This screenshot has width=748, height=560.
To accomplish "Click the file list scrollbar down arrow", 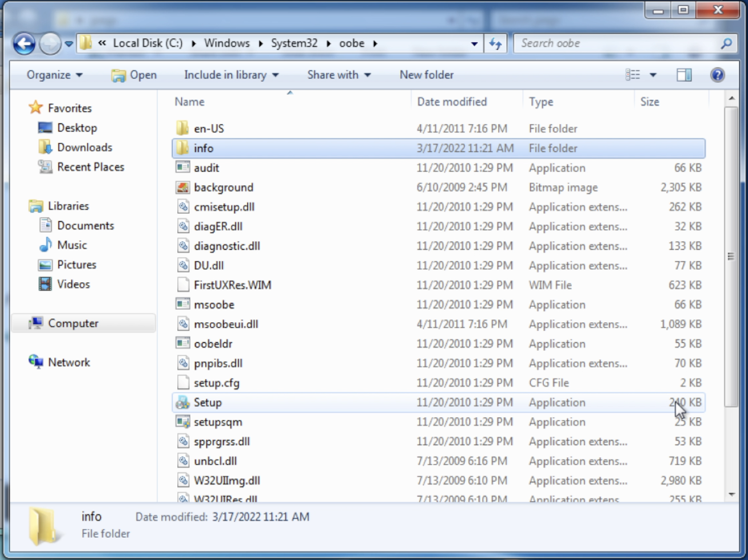I will click(x=731, y=495).
